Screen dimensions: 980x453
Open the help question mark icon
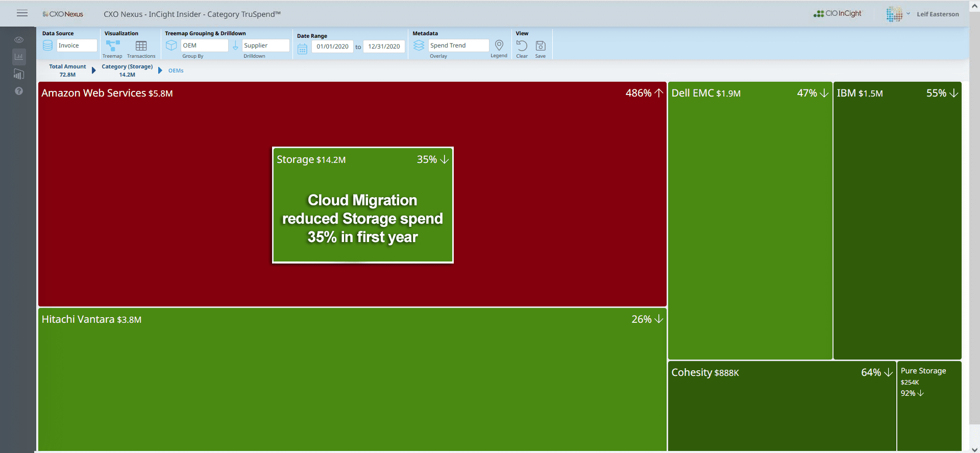pos(19,91)
